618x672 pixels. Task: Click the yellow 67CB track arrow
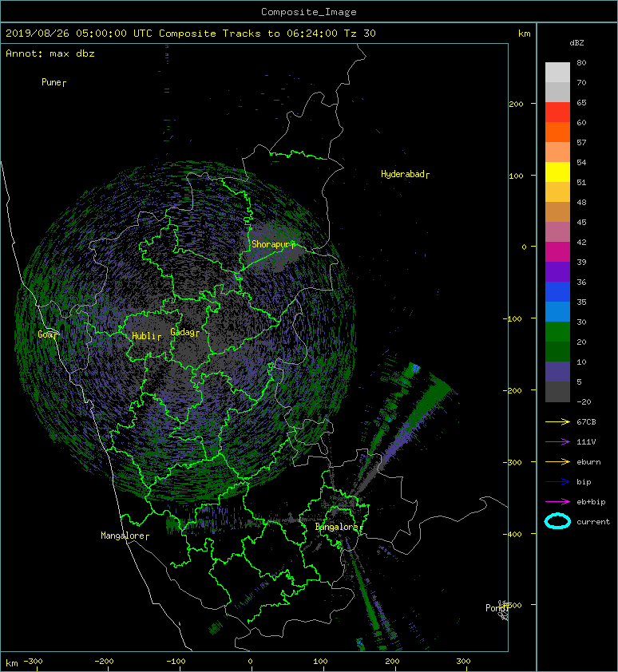(557, 421)
